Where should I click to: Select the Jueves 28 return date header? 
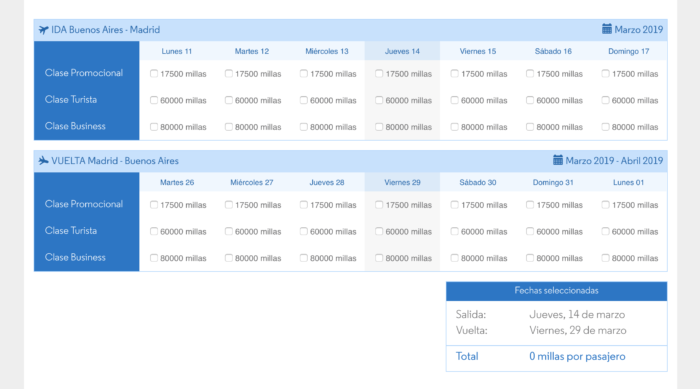pyautogui.click(x=327, y=182)
